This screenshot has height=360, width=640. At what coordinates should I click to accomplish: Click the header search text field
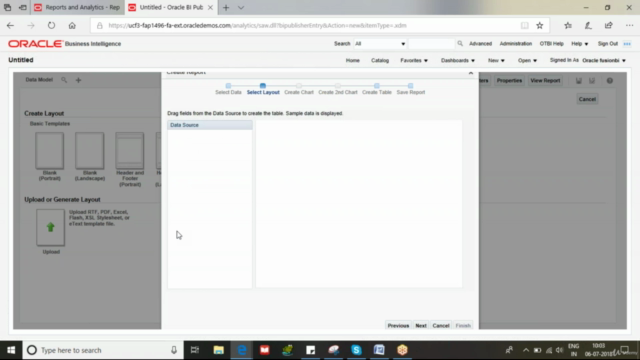pos(431,44)
